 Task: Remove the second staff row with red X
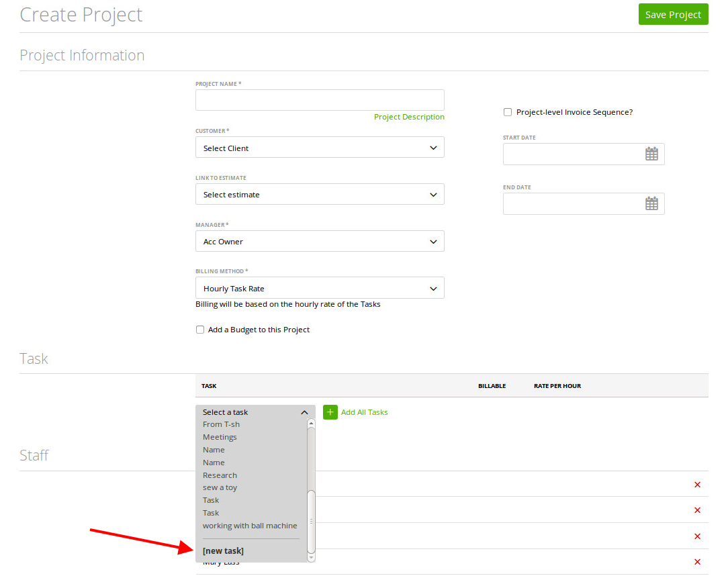tap(697, 510)
